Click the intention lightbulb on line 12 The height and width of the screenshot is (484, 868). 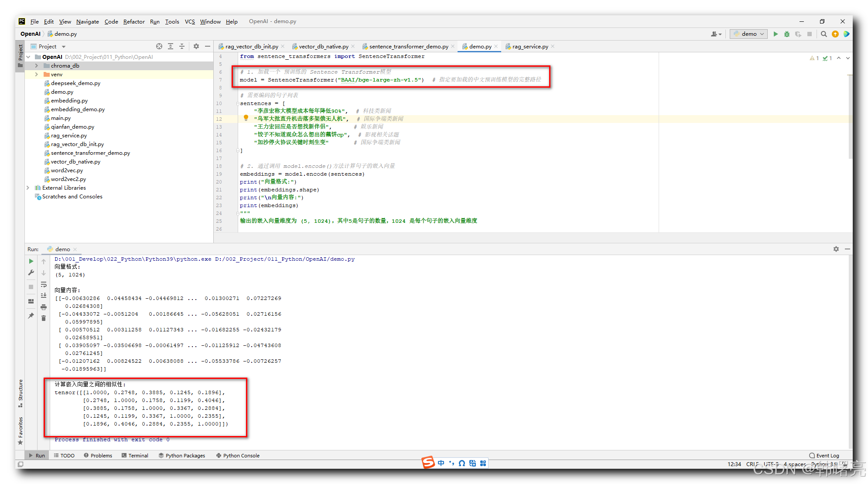coord(246,118)
